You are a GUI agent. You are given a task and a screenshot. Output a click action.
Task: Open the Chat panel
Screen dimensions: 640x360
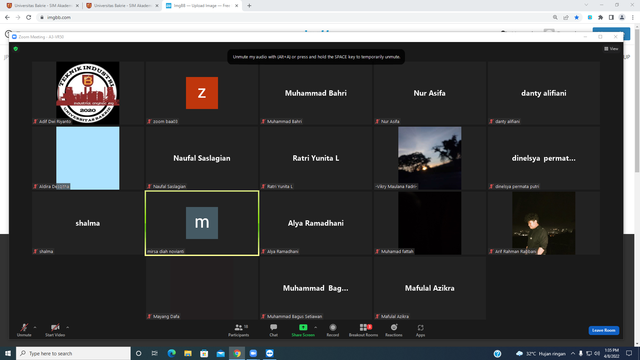(273, 330)
